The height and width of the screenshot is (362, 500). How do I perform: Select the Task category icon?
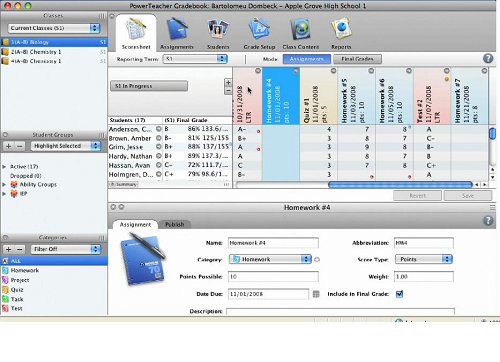[x=5, y=299]
